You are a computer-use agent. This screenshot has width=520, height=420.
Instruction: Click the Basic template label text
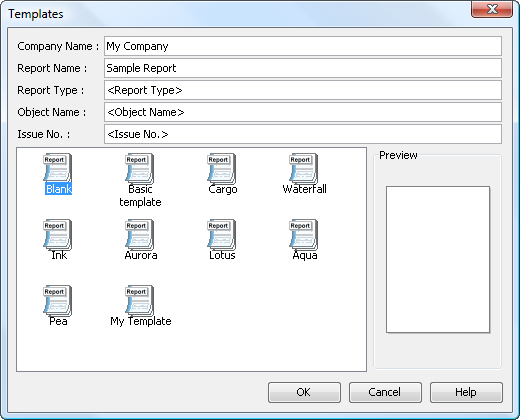tap(140, 195)
